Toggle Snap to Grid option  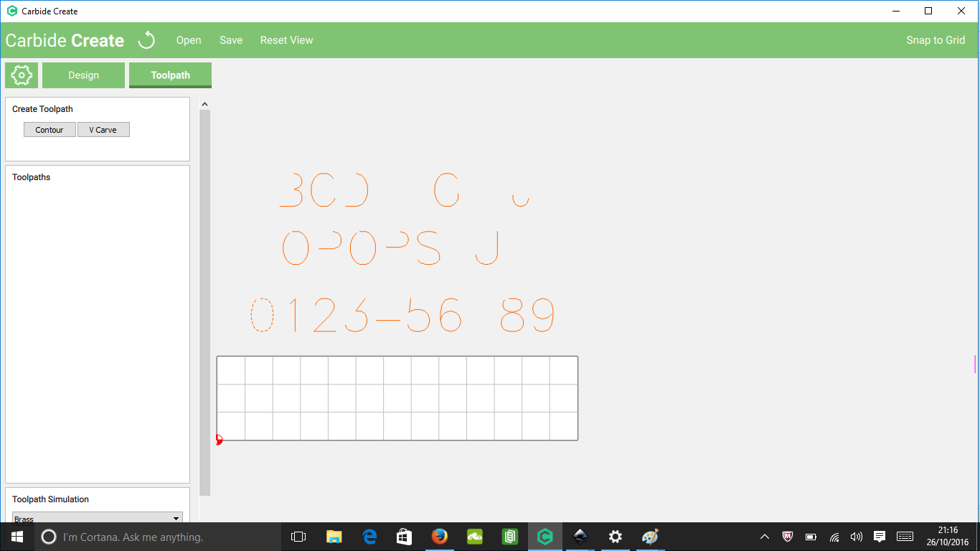tap(936, 40)
